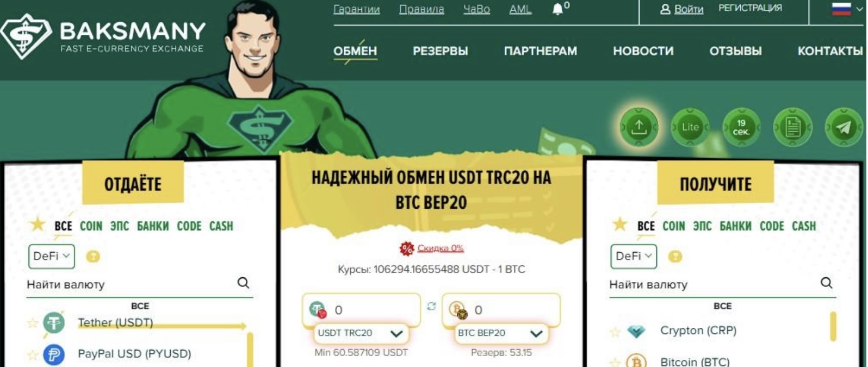
Task: Click the Войти login link
Action: (688, 9)
